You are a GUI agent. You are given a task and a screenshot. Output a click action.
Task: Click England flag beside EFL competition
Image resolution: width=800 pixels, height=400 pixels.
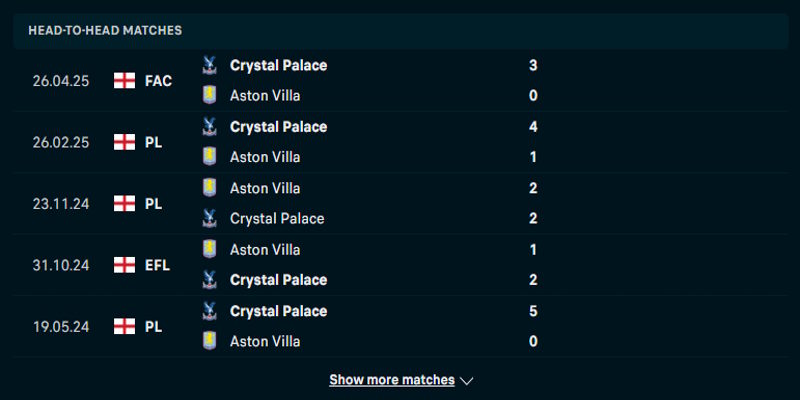[125, 265]
